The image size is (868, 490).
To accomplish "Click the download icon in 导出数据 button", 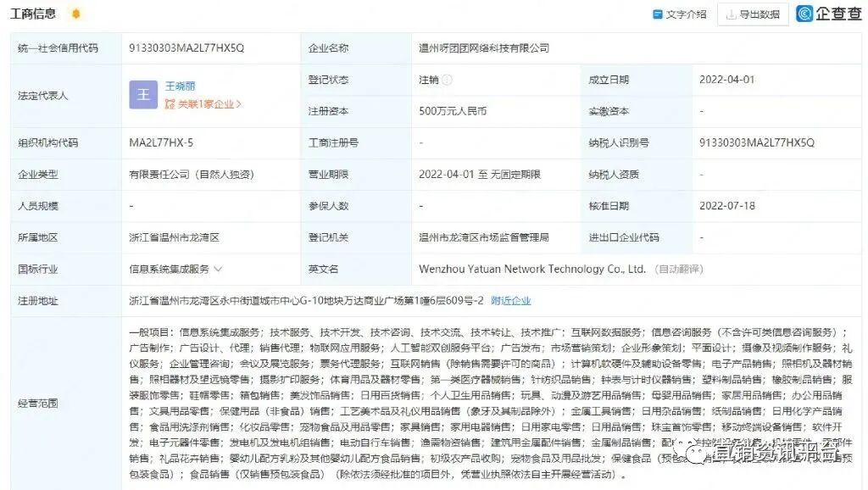I will tap(731, 14).
